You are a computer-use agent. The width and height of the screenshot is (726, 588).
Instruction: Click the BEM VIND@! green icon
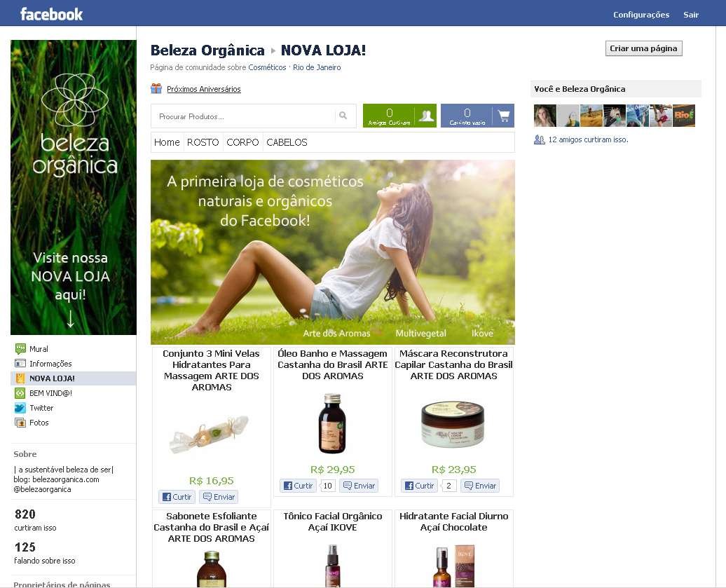(20, 393)
